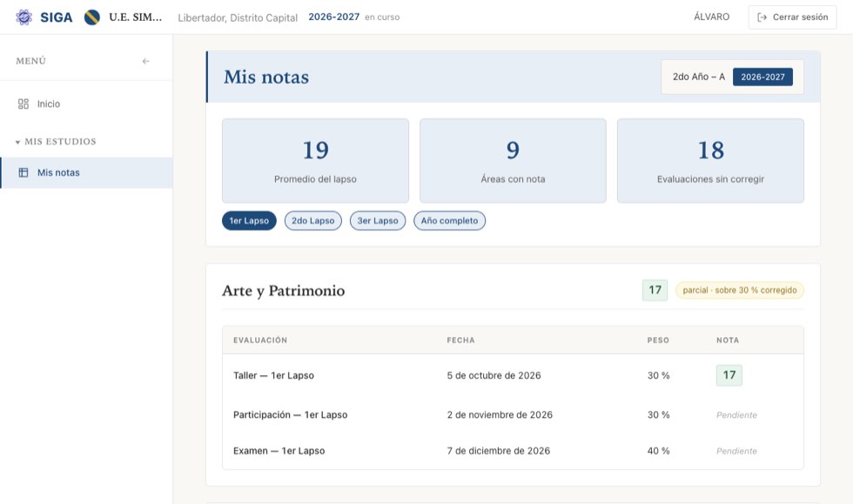853x504 pixels.
Task: Click Pendiente in the Examen row
Action: click(736, 451)
